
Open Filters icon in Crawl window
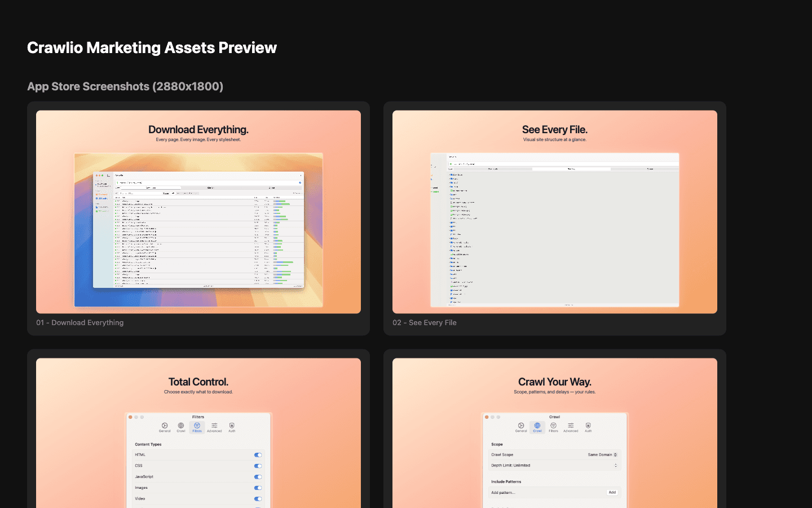pyautogui.click(x=554, y=427)
